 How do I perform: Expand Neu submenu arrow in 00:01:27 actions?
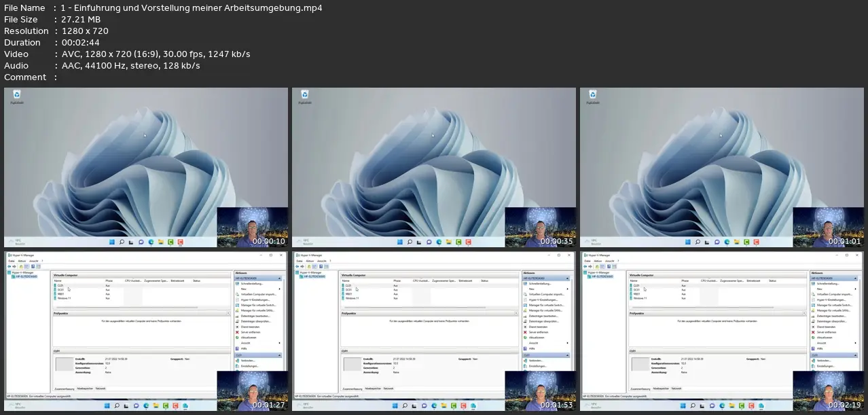coord(281,289)
